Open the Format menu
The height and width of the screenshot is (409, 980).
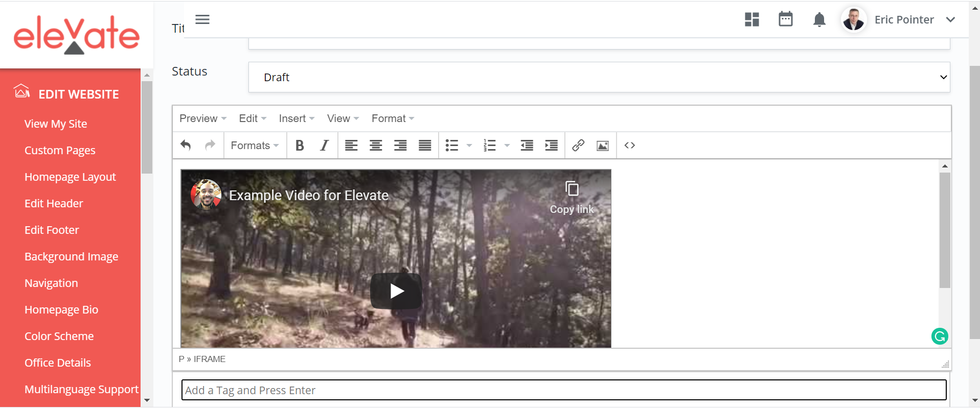pos(393,118)
